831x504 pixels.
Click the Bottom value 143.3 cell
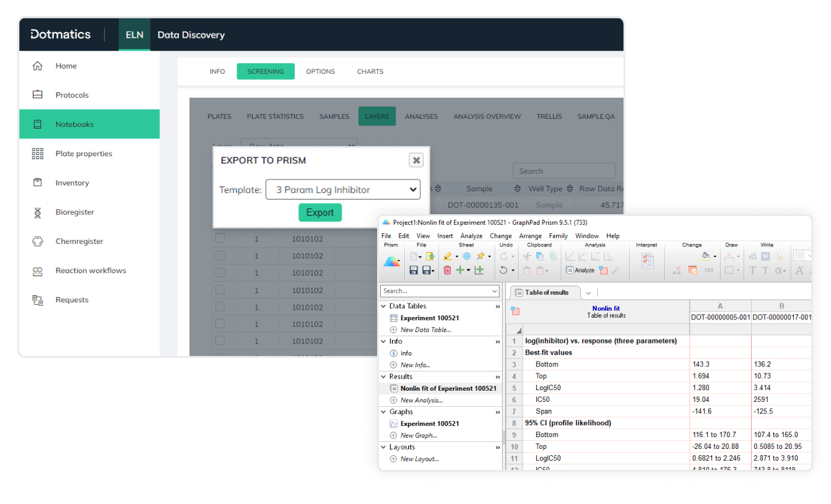tap(720, 365)
